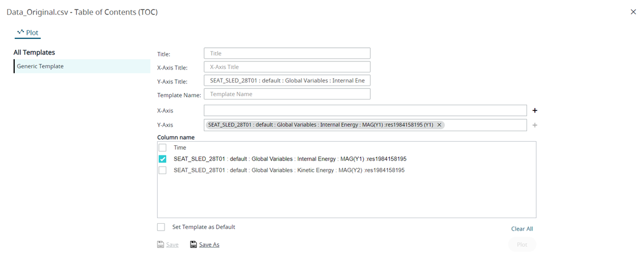Viewport: 644px width, 265px height.
Task: Click the Save As floppy disk icon
Action: 193,245
